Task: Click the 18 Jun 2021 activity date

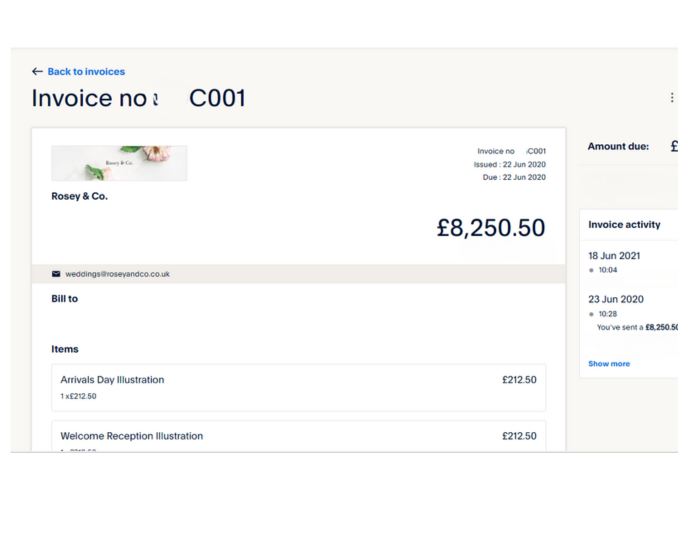Action: tap(614, 255)
